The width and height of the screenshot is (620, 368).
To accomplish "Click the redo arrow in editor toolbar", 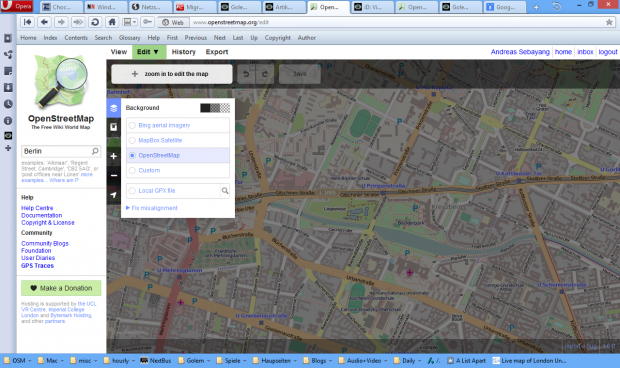I will coord(265,74).
